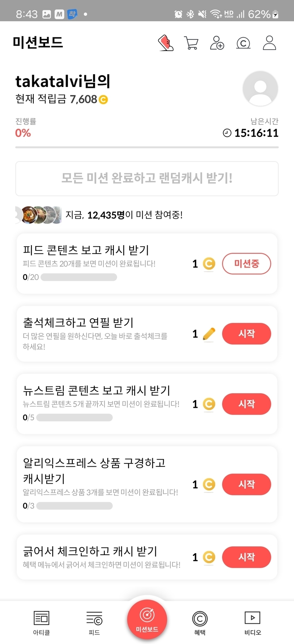Screen dimensions: 294x644
Task: Tap the 미션중 button for feed mission
Action: pyautogui.click(x=247, y=263)
